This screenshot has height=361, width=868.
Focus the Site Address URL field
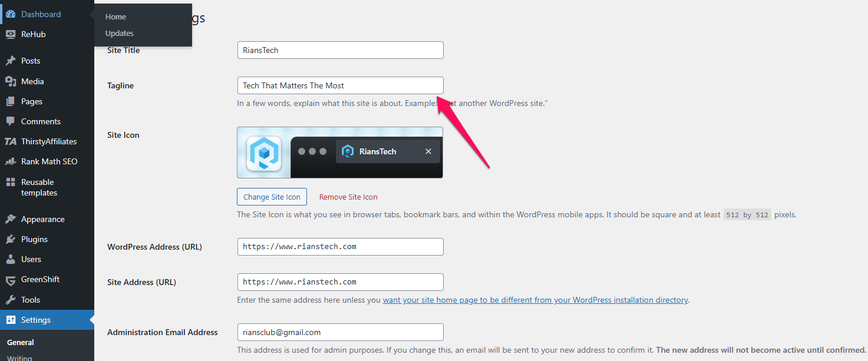coord(340,282)
